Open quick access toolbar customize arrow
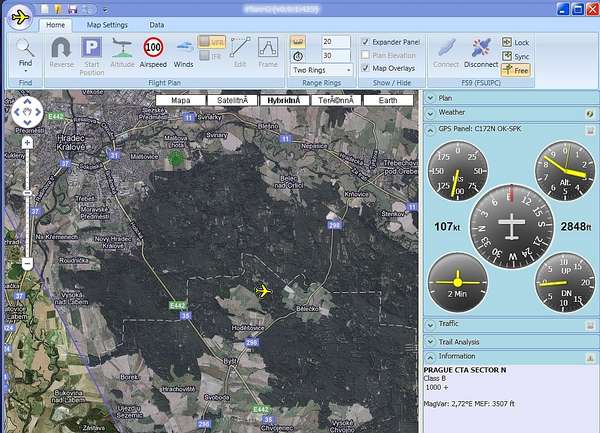Screen dimensions: 600x433 (105, 10)
